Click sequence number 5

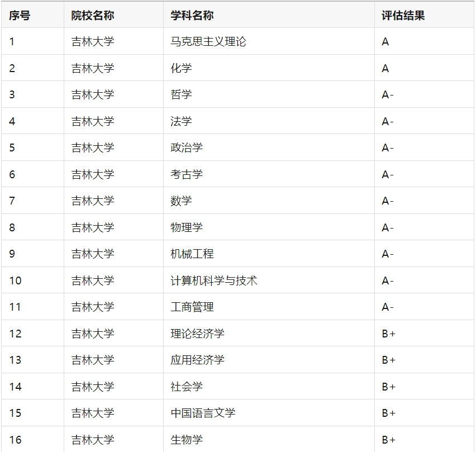pos(12,148)
